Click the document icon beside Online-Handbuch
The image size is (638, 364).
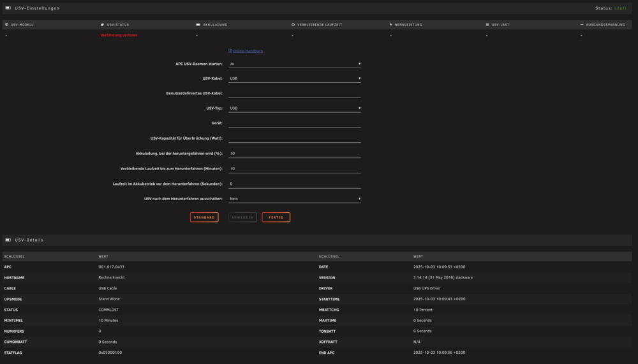pos(230,51)
